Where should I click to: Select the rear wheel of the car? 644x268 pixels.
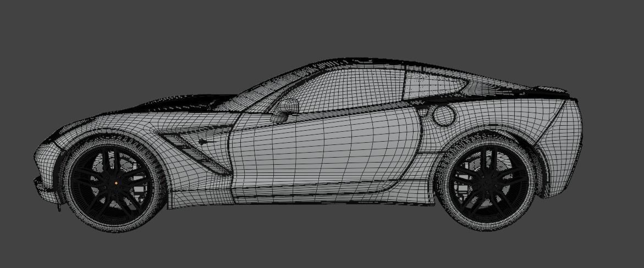(x=487, y=183)
